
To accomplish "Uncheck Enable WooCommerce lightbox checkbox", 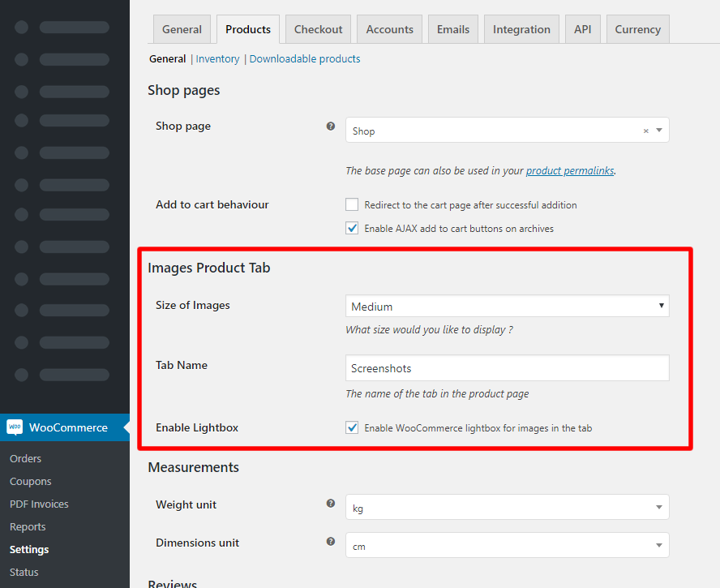I will (352, 427).
